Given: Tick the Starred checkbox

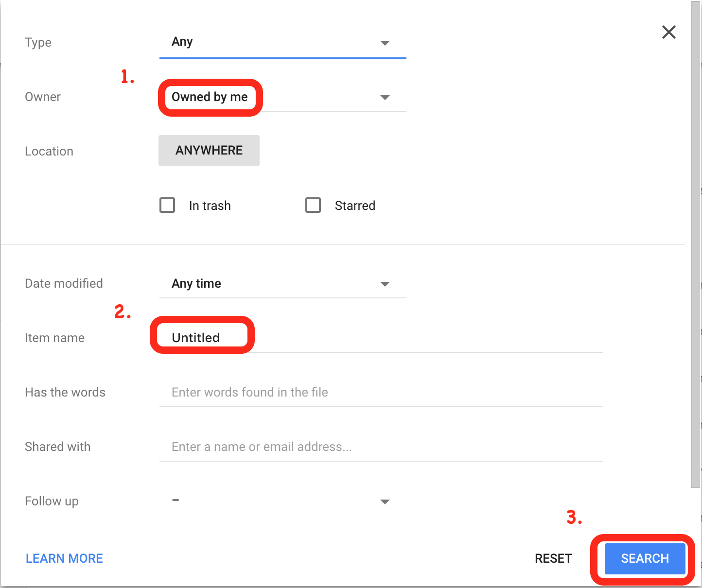Looking at the screenshot, I should point(313,205).
